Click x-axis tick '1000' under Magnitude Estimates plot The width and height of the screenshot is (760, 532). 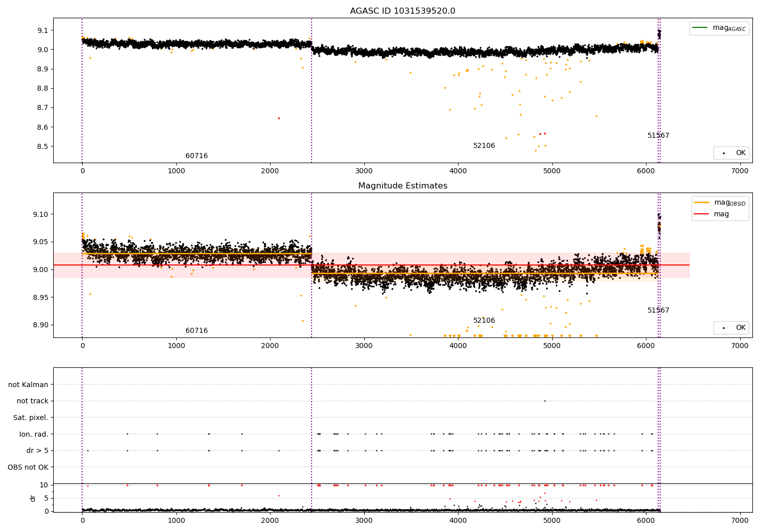point(176,346)
